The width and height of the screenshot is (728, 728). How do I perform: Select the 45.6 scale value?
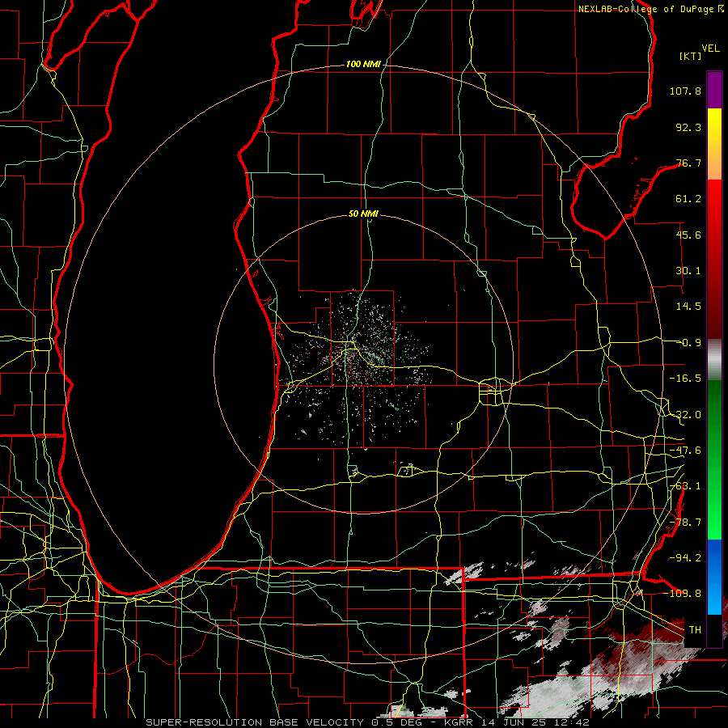pyautogui.click(x=688, y=235)
